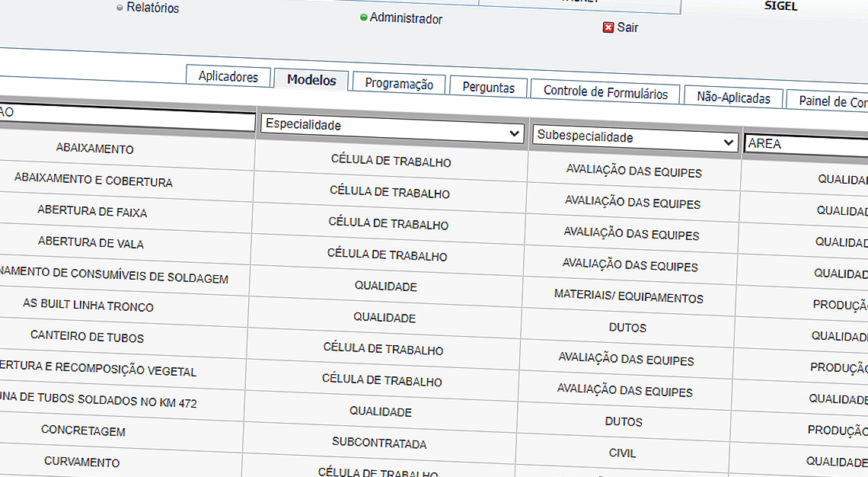Select the Modelos tab
Viewport: 868px width, 477px height.
pyautogui.click(x=311, y=78)
